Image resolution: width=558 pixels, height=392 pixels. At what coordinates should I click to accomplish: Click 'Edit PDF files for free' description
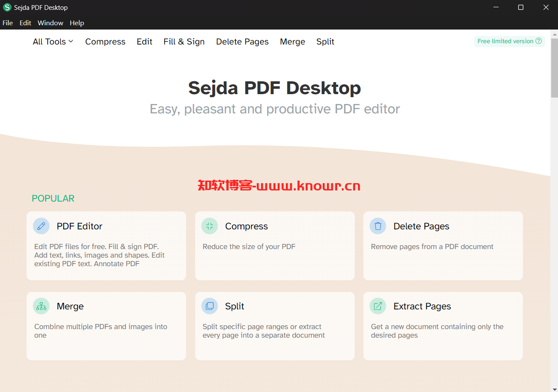[x=99, y=255]
